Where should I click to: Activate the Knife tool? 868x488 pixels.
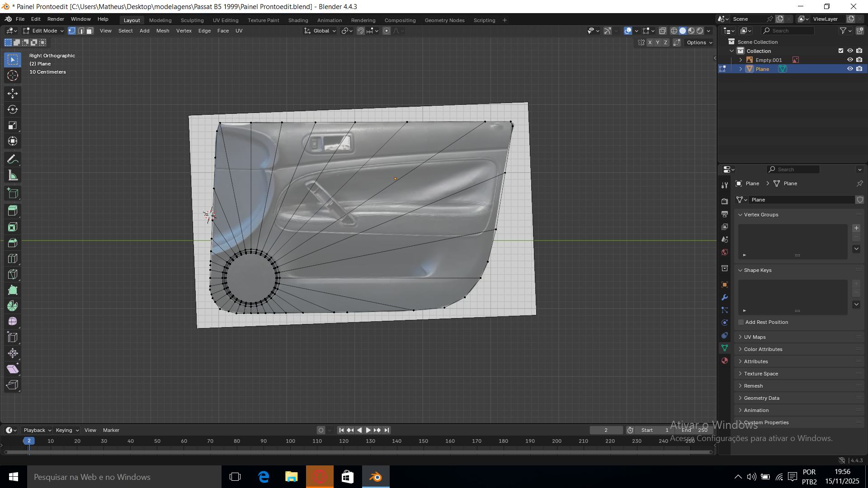pos(13,274)
